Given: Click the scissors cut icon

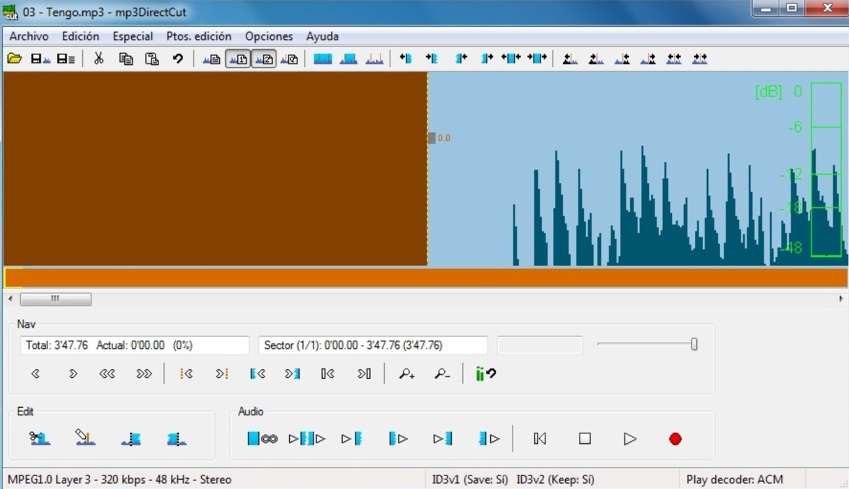Looking at the screenshot, I should click(98, 59).
